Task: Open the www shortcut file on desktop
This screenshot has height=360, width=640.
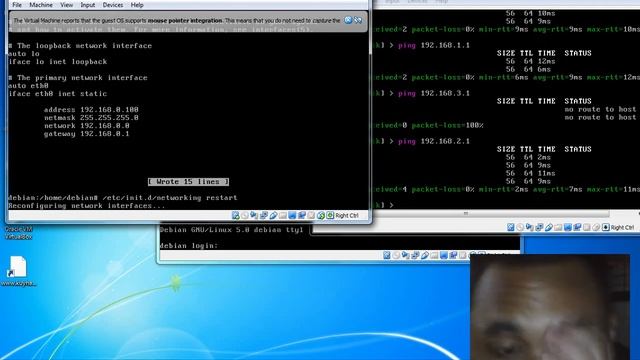Action: 18,271
